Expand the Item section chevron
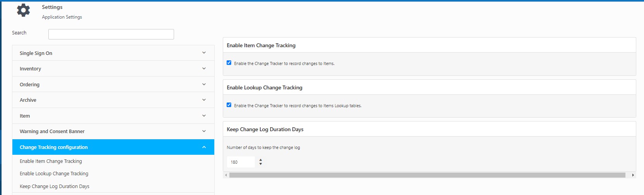 (204, 116)
